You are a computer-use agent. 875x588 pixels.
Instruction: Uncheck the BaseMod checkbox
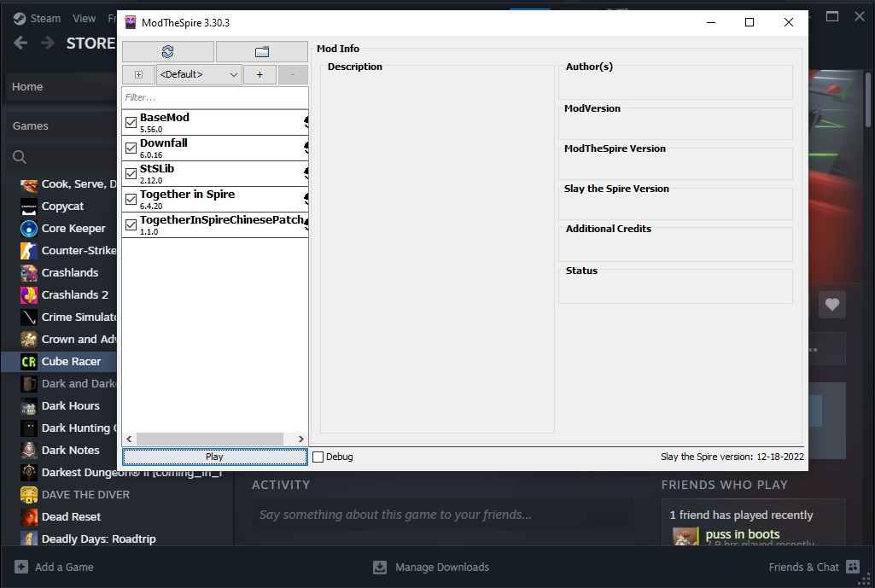coord(131,123)
